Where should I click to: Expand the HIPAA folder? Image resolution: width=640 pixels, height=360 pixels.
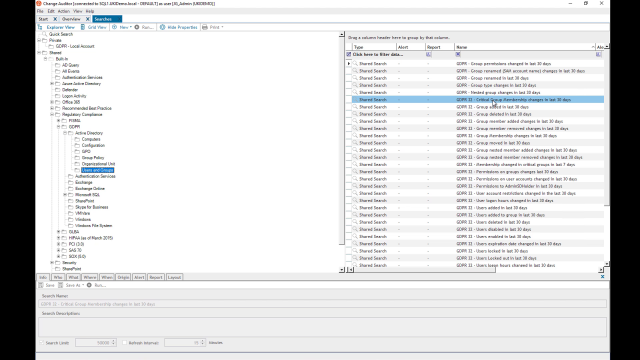point(59,238)
